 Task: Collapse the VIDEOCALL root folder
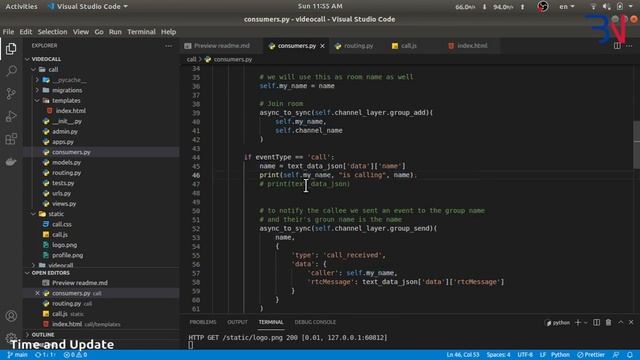[x=27, y=59]
